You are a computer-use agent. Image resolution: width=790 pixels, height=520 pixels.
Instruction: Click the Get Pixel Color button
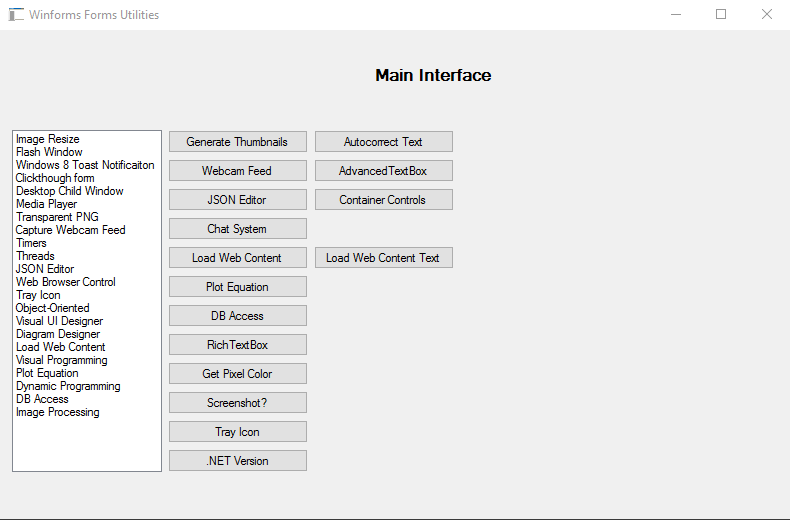[x=238, y=373]
